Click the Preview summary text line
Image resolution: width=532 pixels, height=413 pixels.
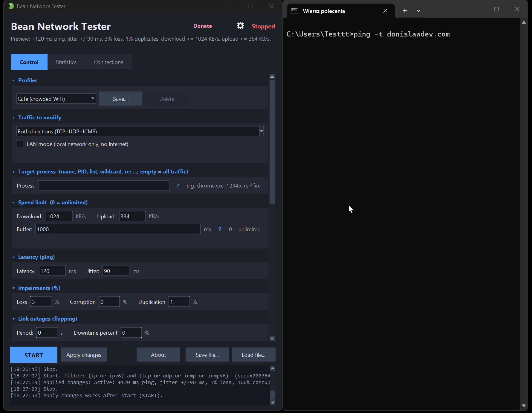141,39
